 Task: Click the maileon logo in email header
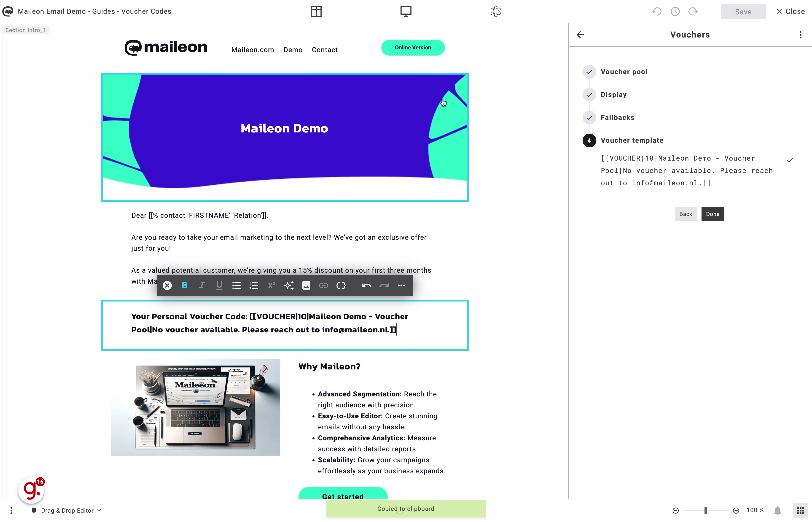click(x=166, y=47)
